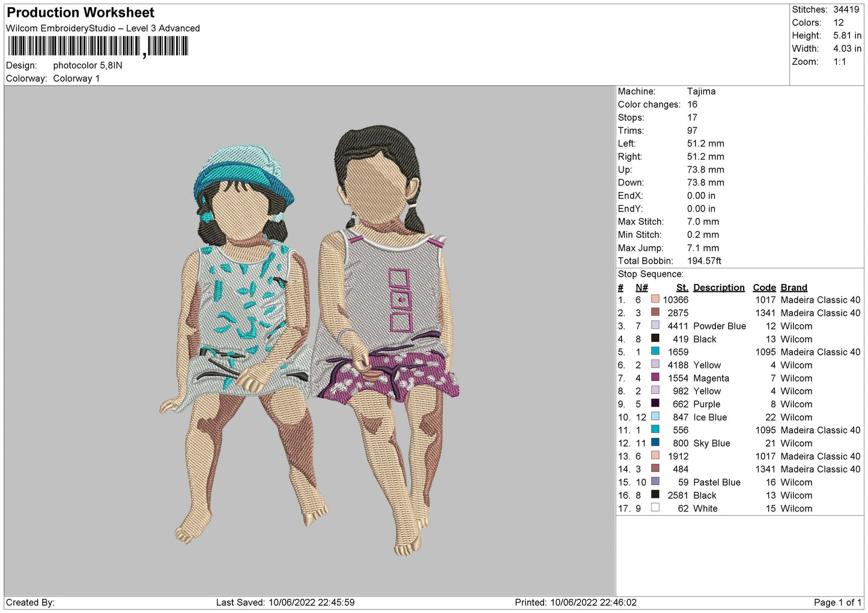Select the 'EndX:' label
868x613 pixels.
click(x=631, y=196)
